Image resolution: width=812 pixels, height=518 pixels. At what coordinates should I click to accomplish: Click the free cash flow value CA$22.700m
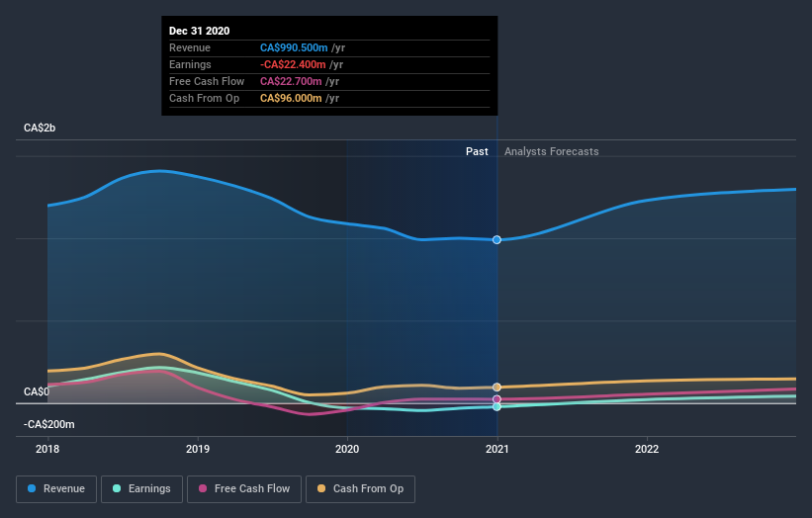pos(291,81)
